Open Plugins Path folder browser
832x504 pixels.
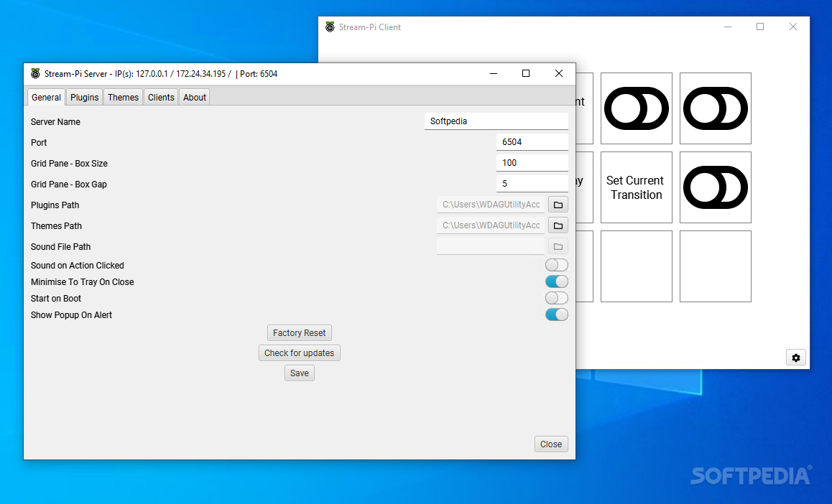coord(558,205)
